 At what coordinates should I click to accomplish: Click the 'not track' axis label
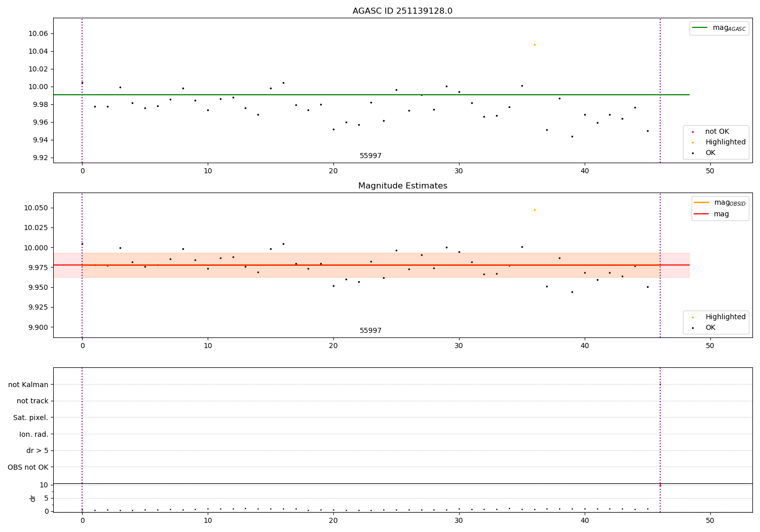pos(32,401)
